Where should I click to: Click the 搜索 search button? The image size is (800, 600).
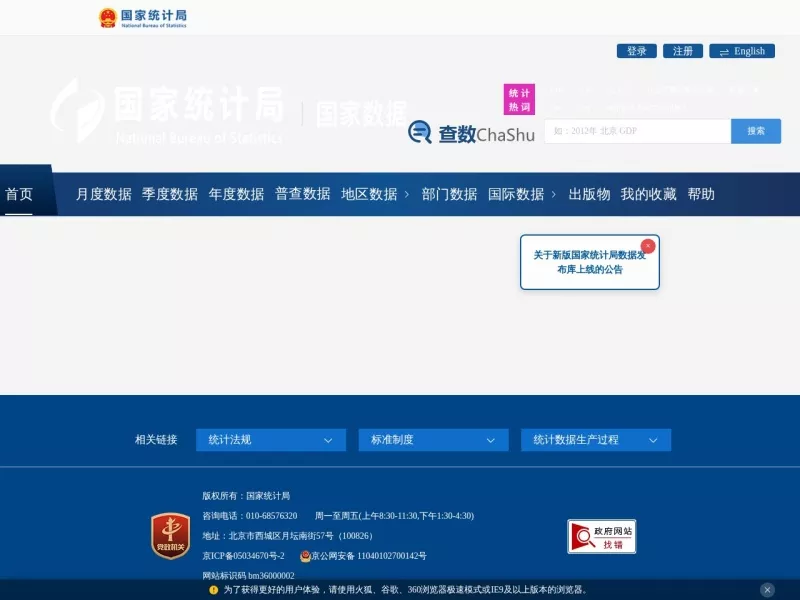click(x=756, y=131)
